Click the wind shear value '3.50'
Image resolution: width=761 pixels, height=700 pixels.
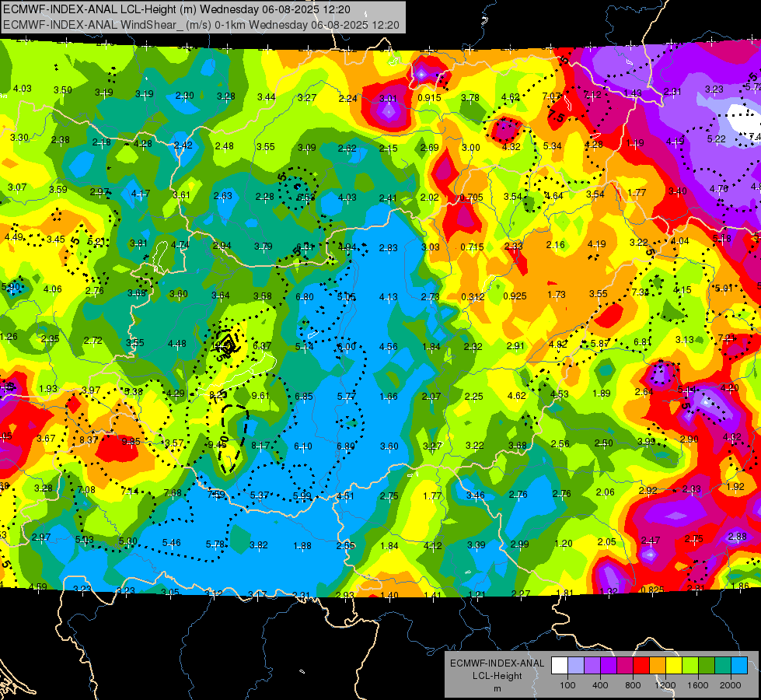63,90
